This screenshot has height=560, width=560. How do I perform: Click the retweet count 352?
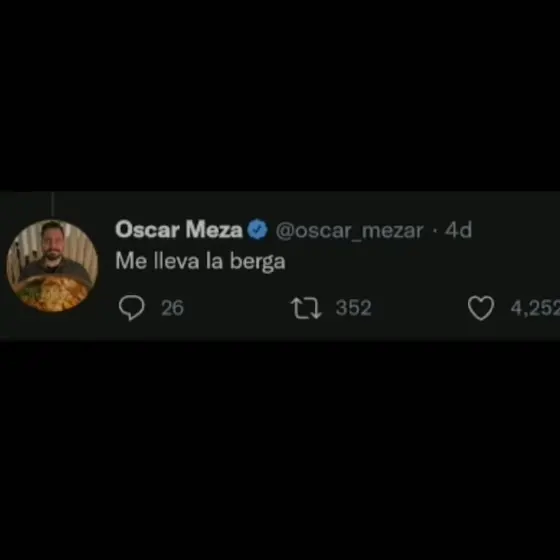(x=353, y=308)
